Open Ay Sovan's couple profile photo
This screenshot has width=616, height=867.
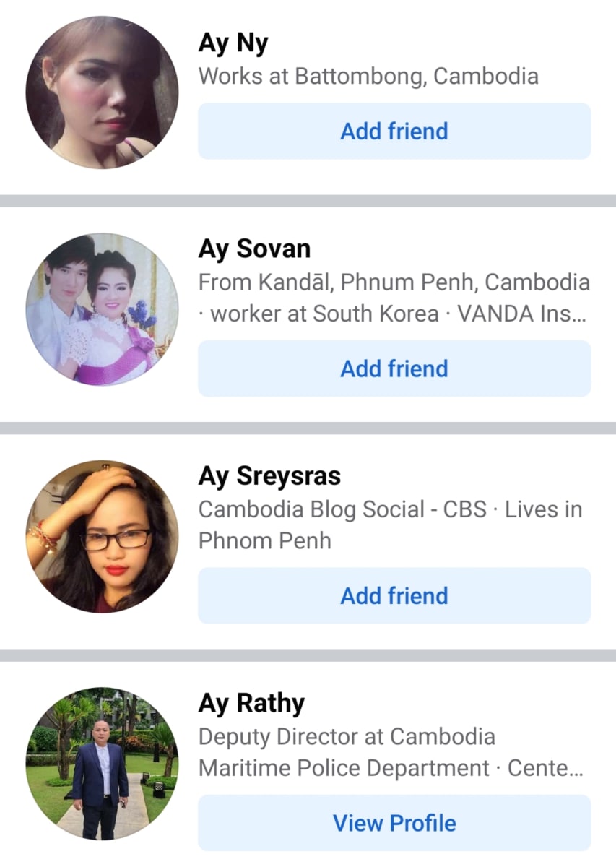point(102,309)
